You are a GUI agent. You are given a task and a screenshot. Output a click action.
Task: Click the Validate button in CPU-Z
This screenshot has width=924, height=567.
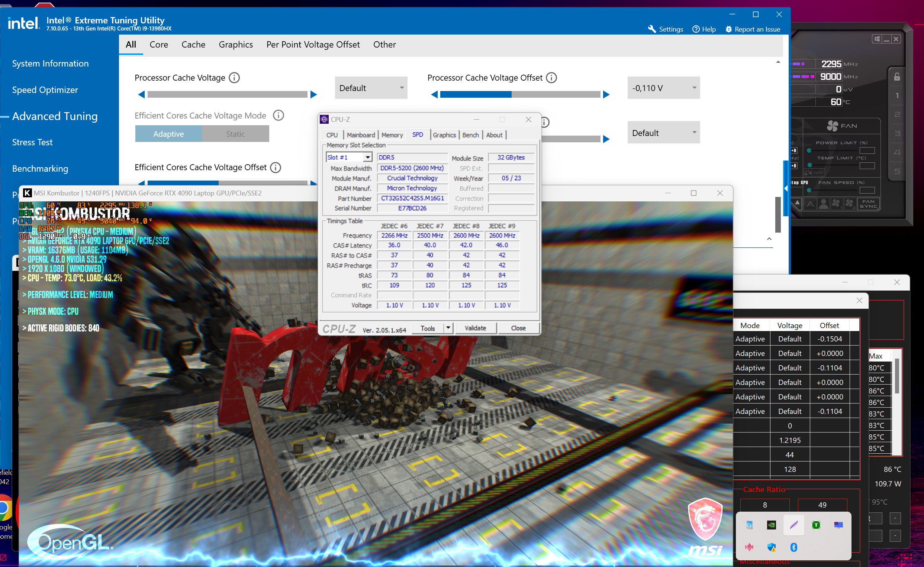[x=474, y=327]
